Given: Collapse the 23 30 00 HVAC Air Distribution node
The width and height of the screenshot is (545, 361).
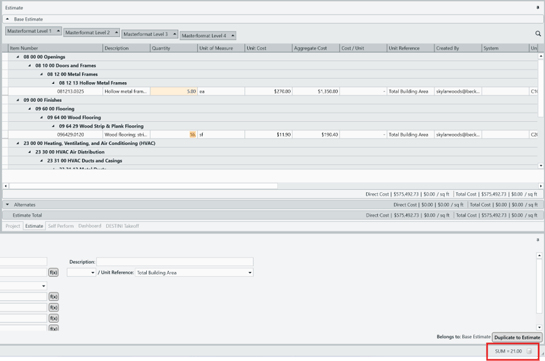Looking at the screenshot, I should click(x=30, y=152).
